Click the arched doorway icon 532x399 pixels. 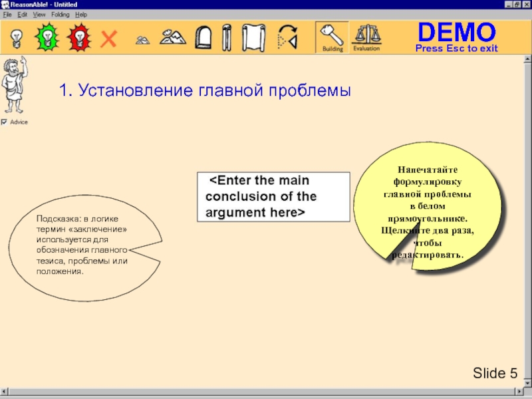coord(203,38)
